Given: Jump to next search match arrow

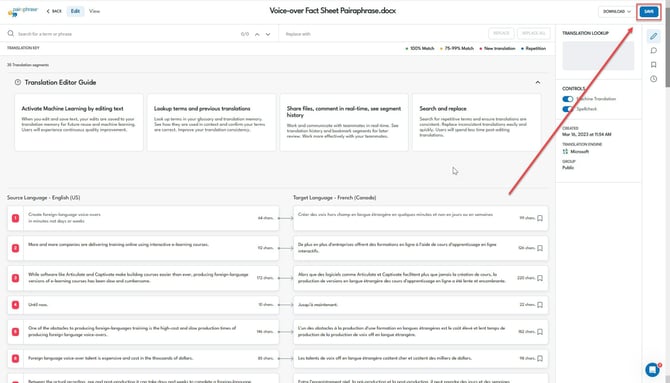Looking at the screenshot, I should coord(268,34).
